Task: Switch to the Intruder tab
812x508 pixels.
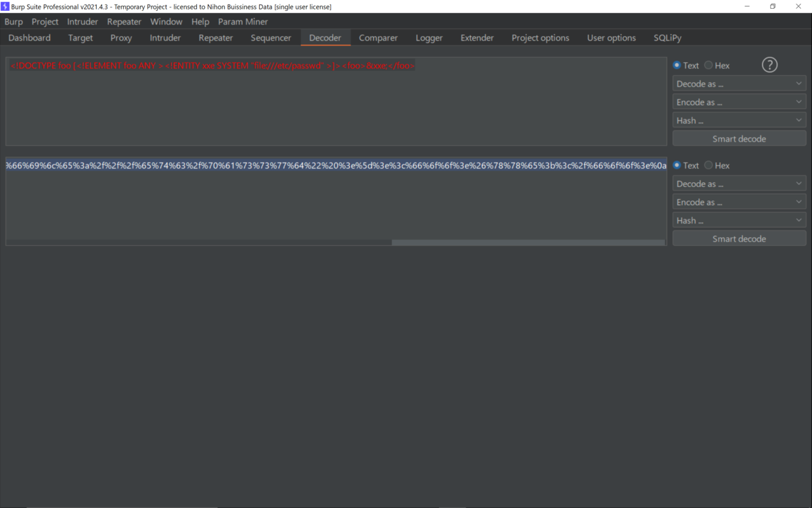Action: (165, 38)
